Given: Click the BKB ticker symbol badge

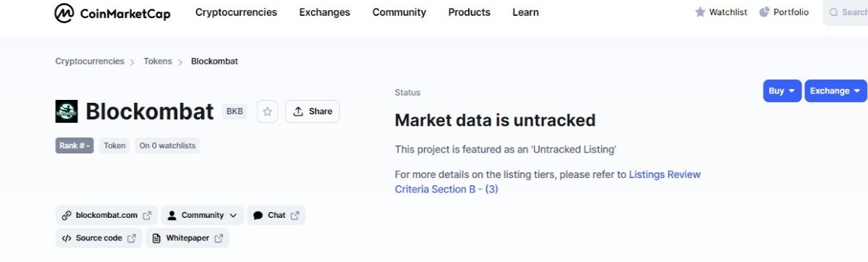Looking at the screenshot, I should 235,111.
